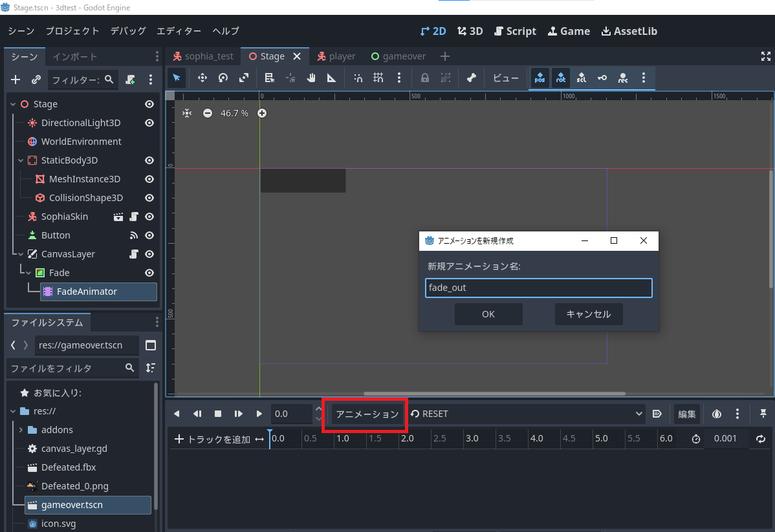Click the animation name input field

[539, 288]
